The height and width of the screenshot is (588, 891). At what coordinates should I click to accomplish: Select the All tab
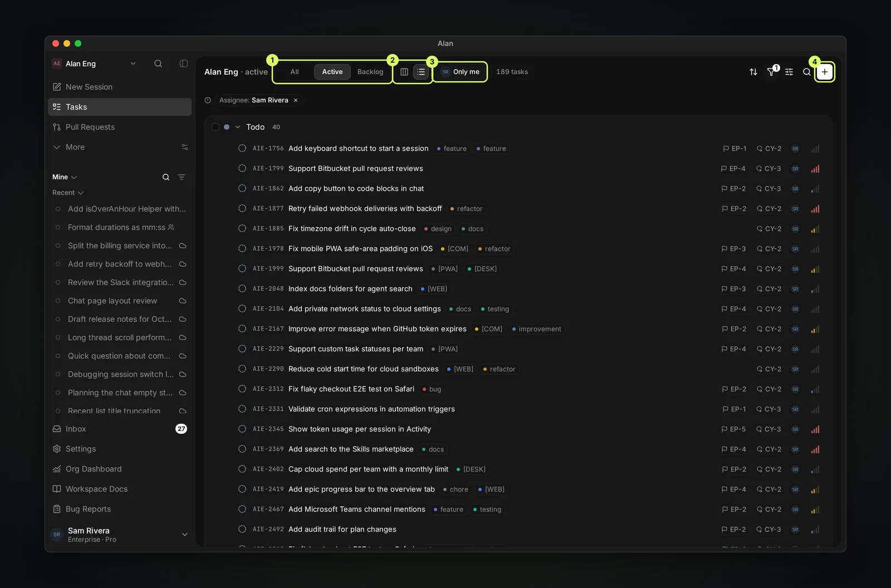tap(295, 72)
